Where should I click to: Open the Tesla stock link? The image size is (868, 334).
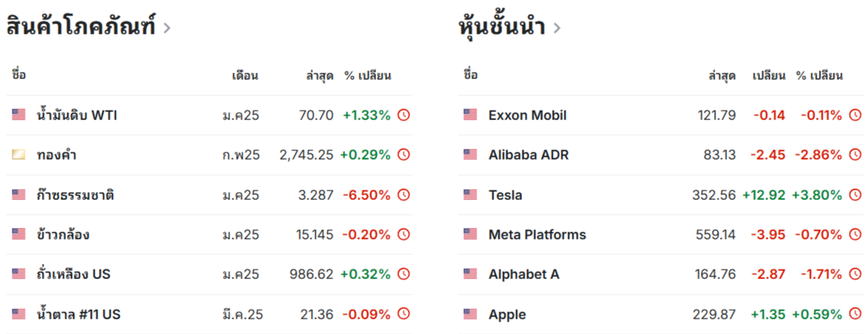point(505,195)
